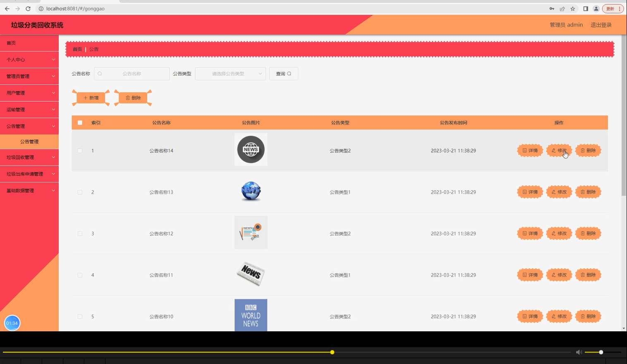Open 详情 for 公告名称11
627x364 pixels.
530,275
